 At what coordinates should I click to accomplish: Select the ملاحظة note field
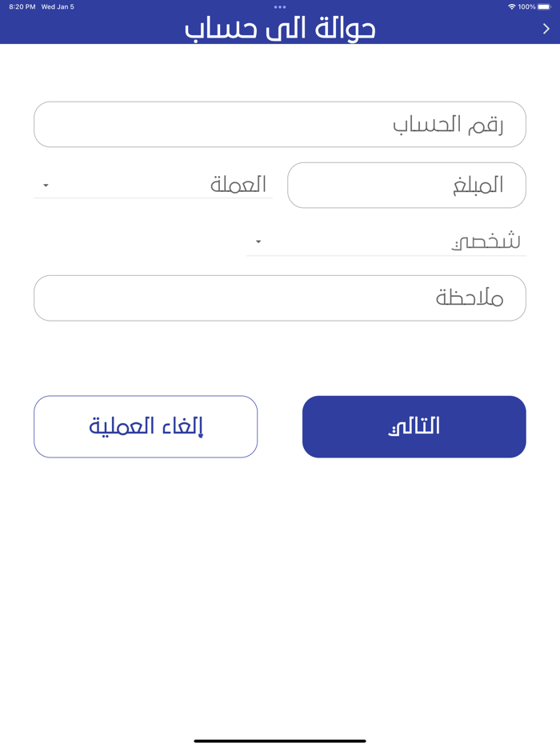280,298
